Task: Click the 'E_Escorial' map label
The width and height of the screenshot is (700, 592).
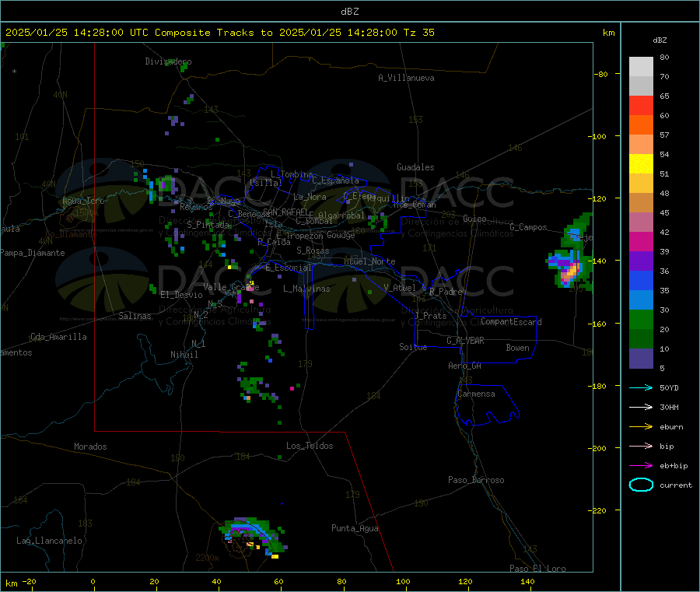Action: [289, 268]
